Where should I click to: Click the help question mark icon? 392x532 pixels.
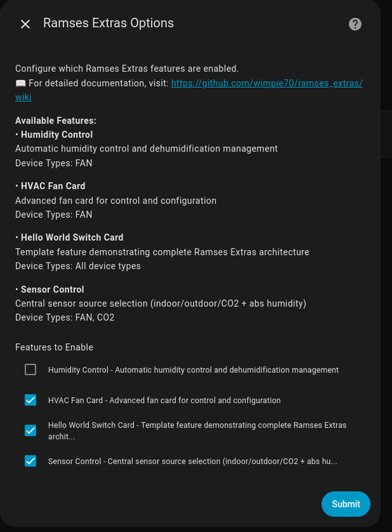(354, 24)
